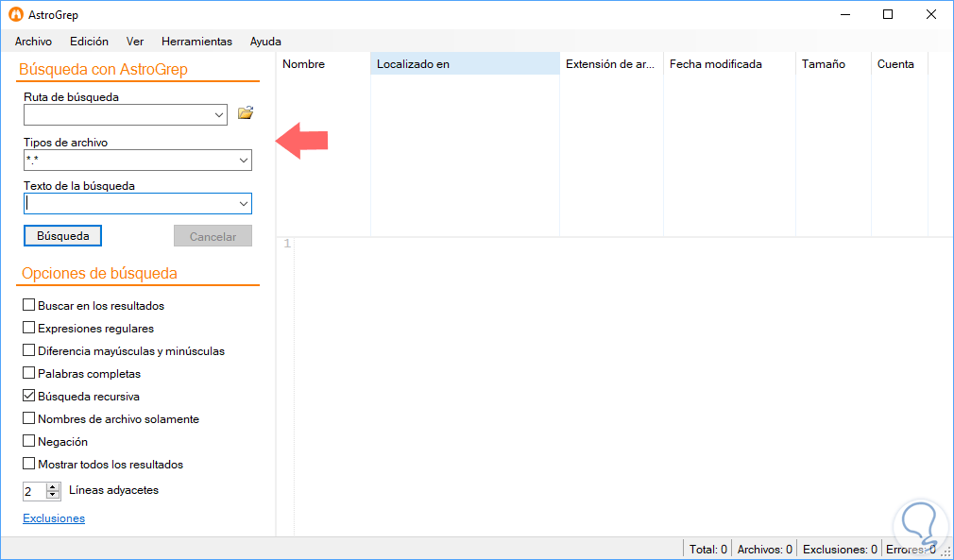Uncheck Búsqueda recursiva

click(x=28, y=396)
